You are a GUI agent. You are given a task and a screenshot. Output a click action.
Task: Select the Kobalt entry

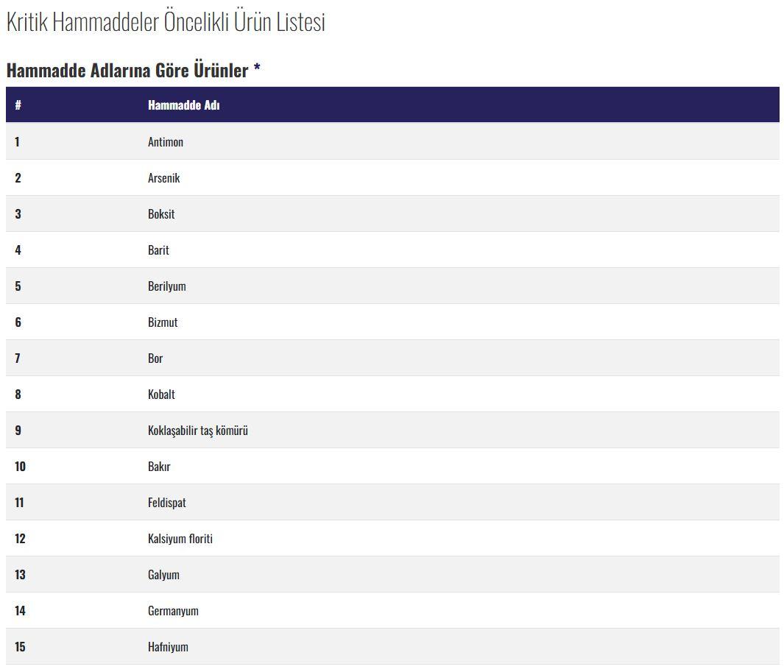tap(161, 395)
